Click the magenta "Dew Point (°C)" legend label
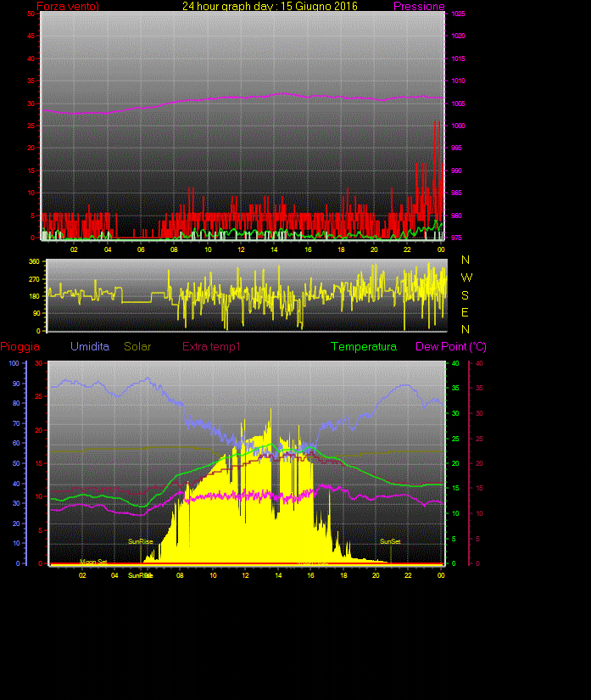Image resolution: width=591 pixels, height=700 pixels. pos(451,347)
